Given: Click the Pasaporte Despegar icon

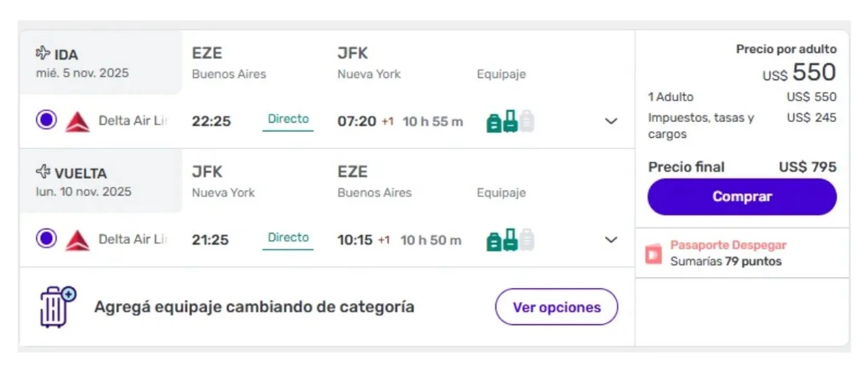Looking at the screenshot, I should (654, 254).
